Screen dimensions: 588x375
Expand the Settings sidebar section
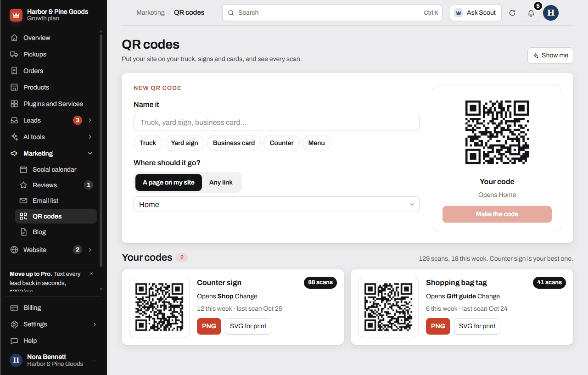click(x=95, y=324)
